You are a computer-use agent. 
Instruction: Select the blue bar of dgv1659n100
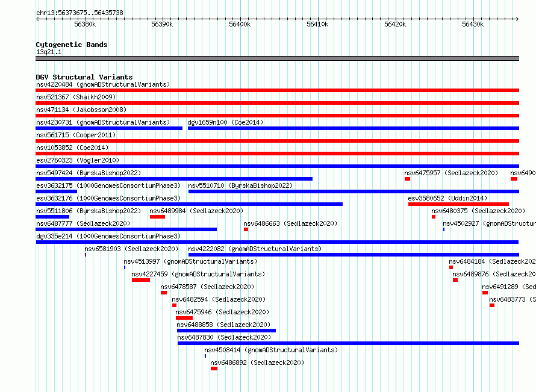coord(354,128)
